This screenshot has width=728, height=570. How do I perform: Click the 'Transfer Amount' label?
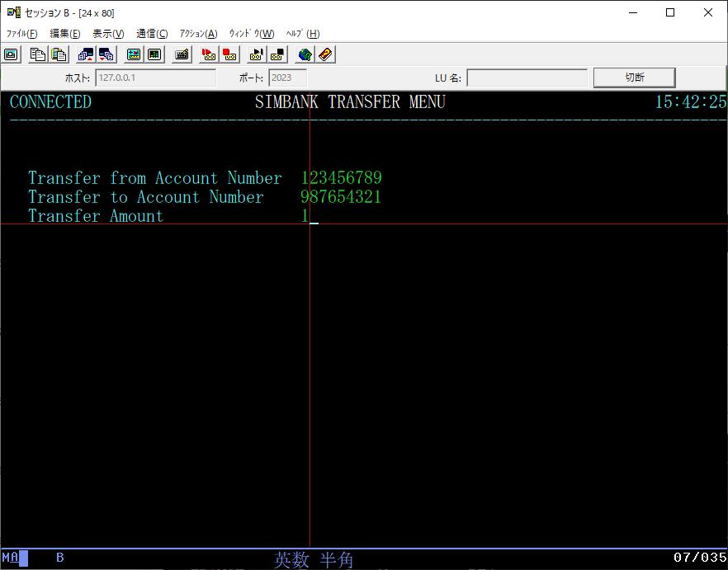coord(96,216)
